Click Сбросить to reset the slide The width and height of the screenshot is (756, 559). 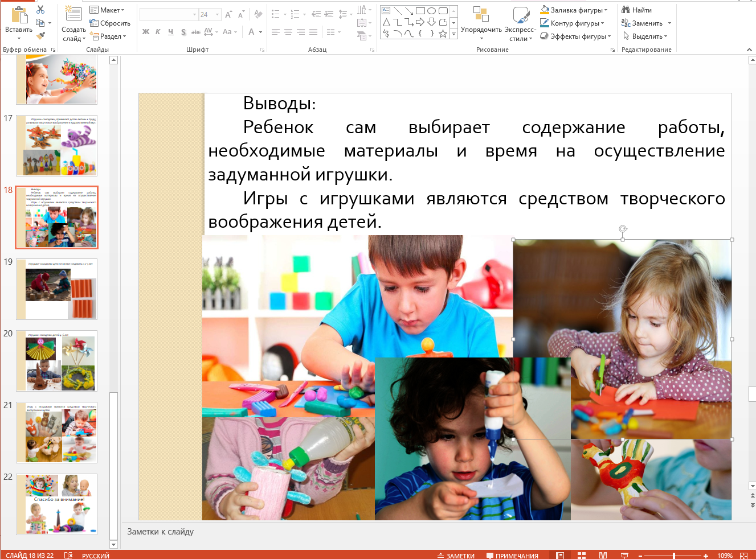pyautogui.click(x=110, y=23)
